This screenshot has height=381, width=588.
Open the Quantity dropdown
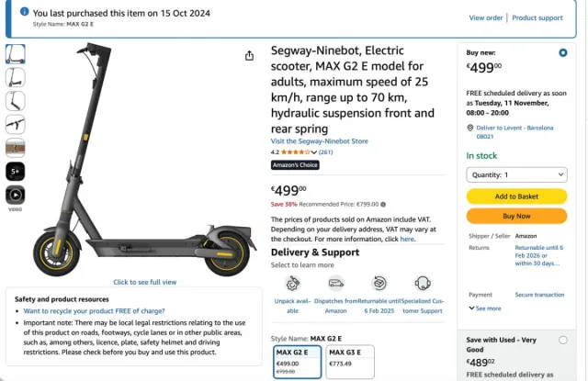(x=516, y=174)
